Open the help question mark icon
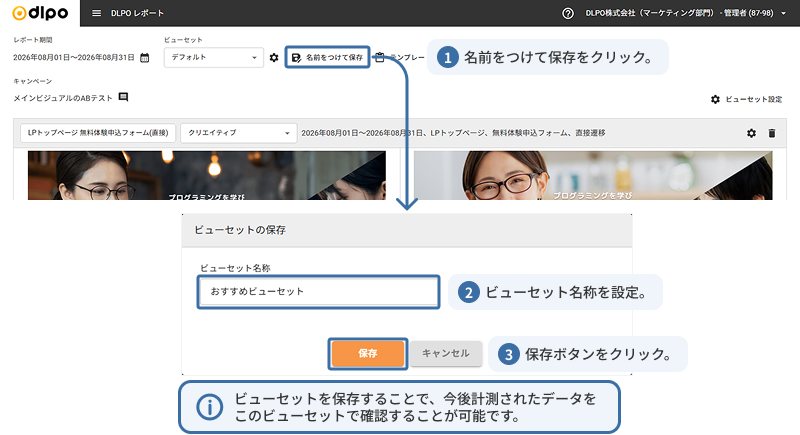 (567, 13)
